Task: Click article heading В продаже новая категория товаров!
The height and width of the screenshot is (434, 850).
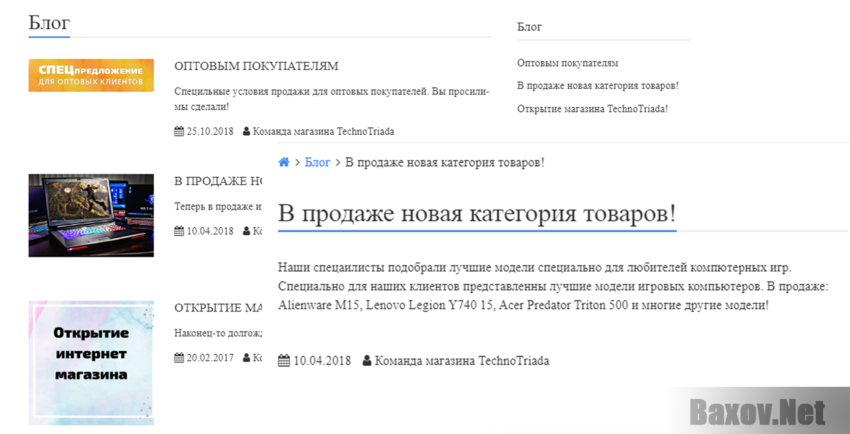Action: (x=477, y=213)
